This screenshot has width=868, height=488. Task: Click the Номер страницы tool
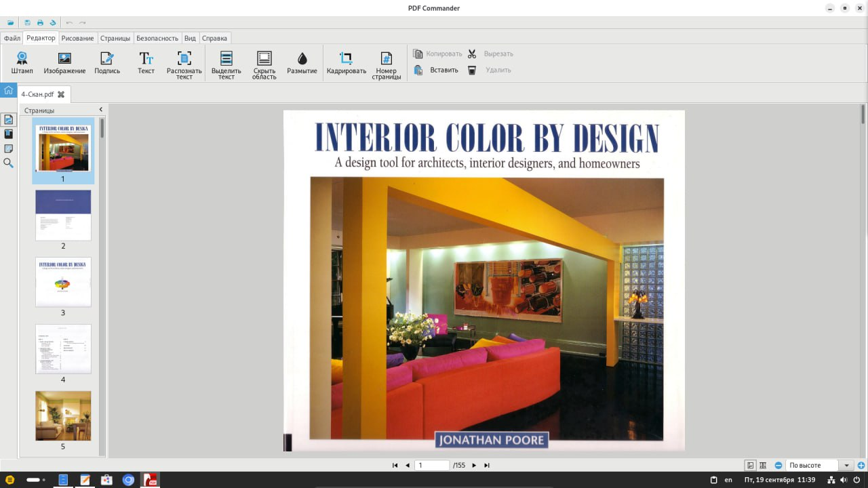[386, 65]
